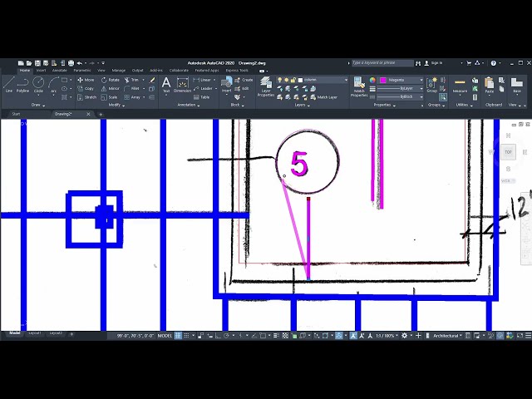Select the Line tool

(9, 85)
